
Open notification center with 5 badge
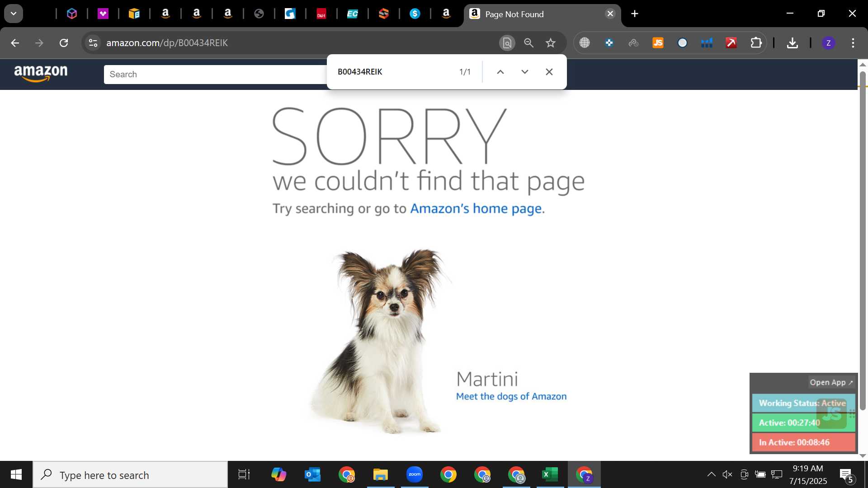point(847,475)
